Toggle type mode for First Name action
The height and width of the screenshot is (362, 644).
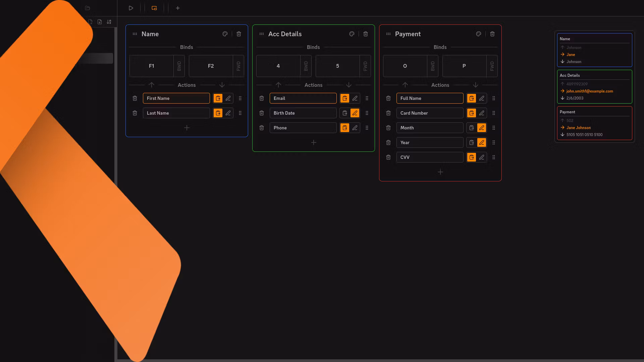point(228,98)
